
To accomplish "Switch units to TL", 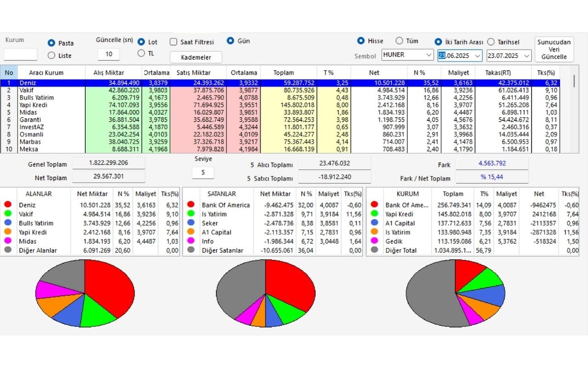I will tap(142, 53).
